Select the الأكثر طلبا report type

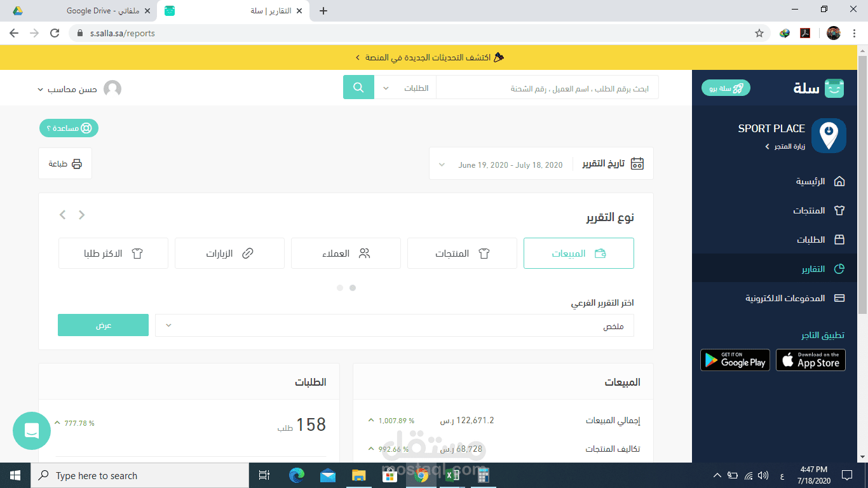click(113, 253)
